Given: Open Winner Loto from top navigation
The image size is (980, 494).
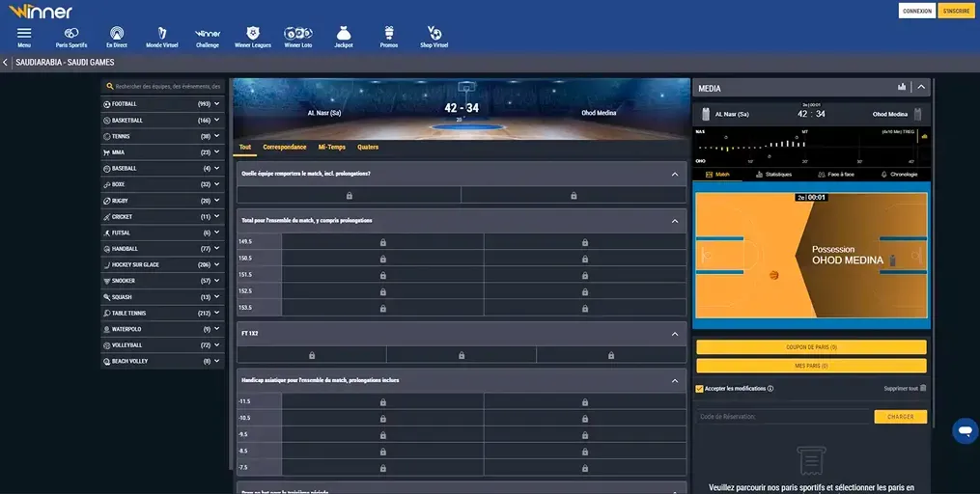Looking at the screenshot, I should click(x=300, y=34).
